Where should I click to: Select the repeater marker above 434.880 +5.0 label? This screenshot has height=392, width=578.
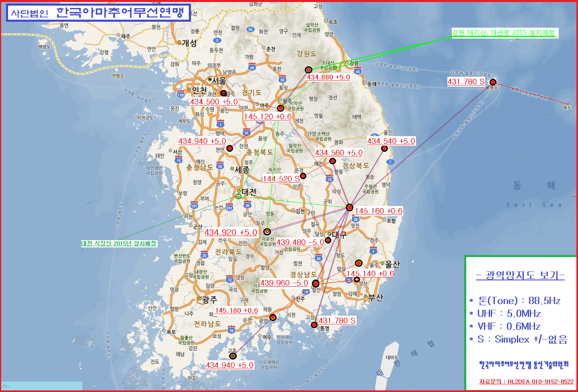[x=308, y=70]
